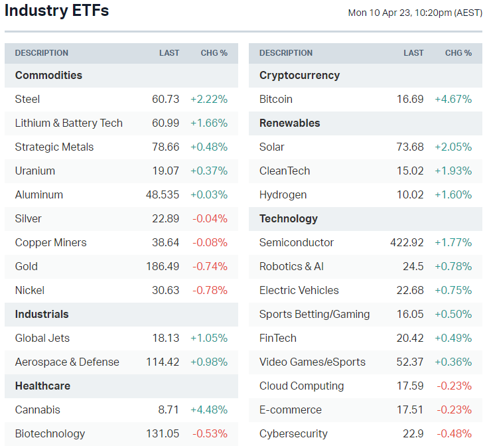The image size is (487, 448).
Task: Sort left table by CHG % header
Action: click(214, 53)
